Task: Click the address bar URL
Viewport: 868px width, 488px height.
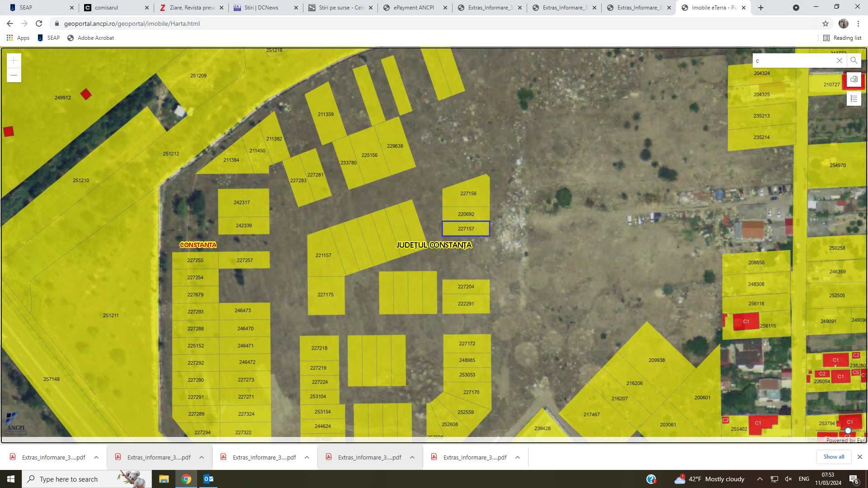Action: [132, 23]
